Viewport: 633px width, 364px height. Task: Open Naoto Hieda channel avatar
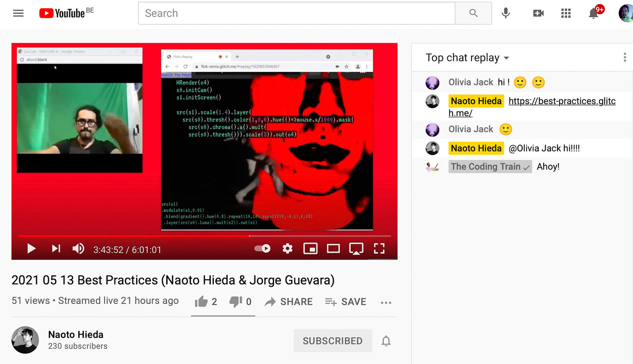[x=25, y=340]
